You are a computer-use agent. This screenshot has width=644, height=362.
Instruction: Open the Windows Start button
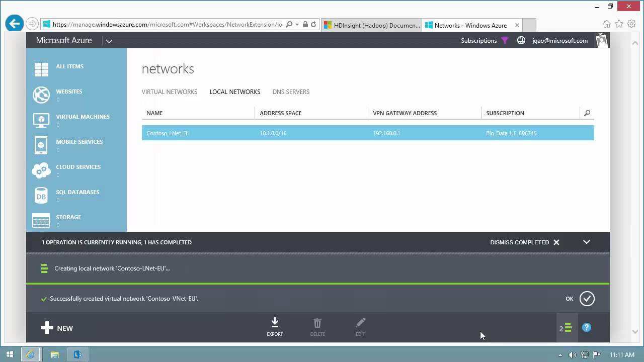tap(10, 354)
